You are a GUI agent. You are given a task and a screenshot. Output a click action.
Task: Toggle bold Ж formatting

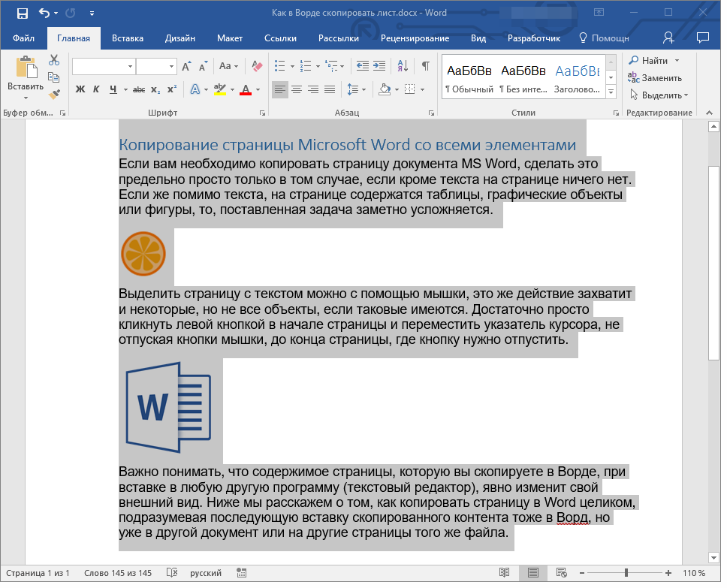click(80, 89)
